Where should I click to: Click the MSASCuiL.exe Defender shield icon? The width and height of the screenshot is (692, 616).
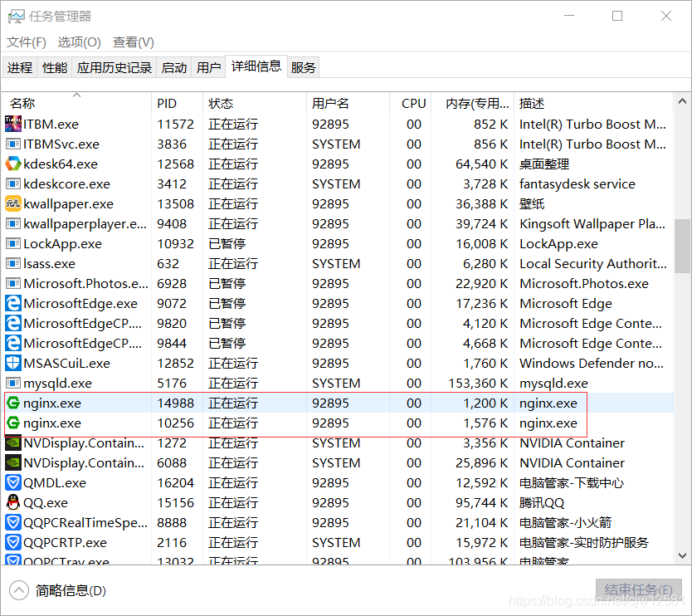point(12,363)
